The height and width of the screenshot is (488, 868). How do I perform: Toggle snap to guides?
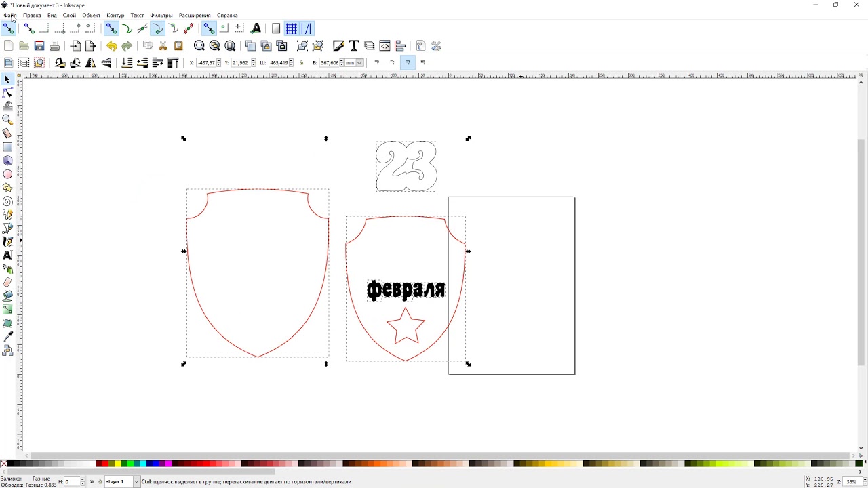tap(307, 28)
